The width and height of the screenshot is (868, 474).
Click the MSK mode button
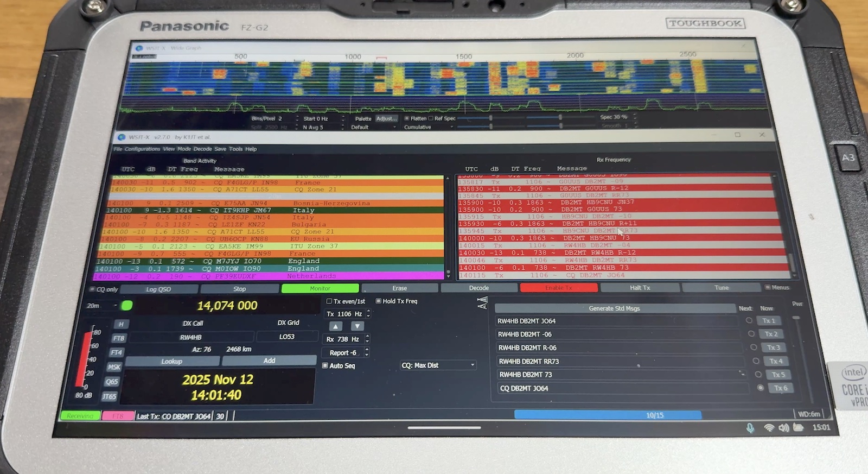[x=114, y=367]
